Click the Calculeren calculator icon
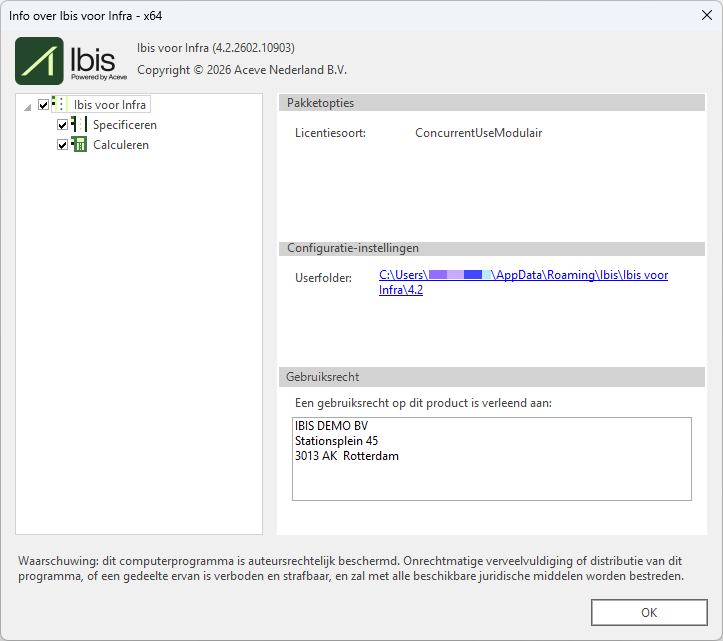723x641 pixels. click(79, 145)
